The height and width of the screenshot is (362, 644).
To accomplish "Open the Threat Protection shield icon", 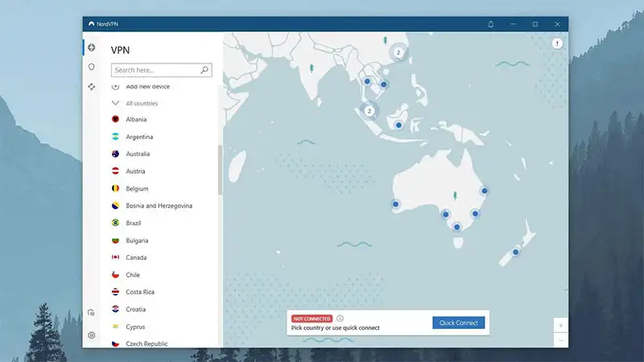I will tap(92, 67).
